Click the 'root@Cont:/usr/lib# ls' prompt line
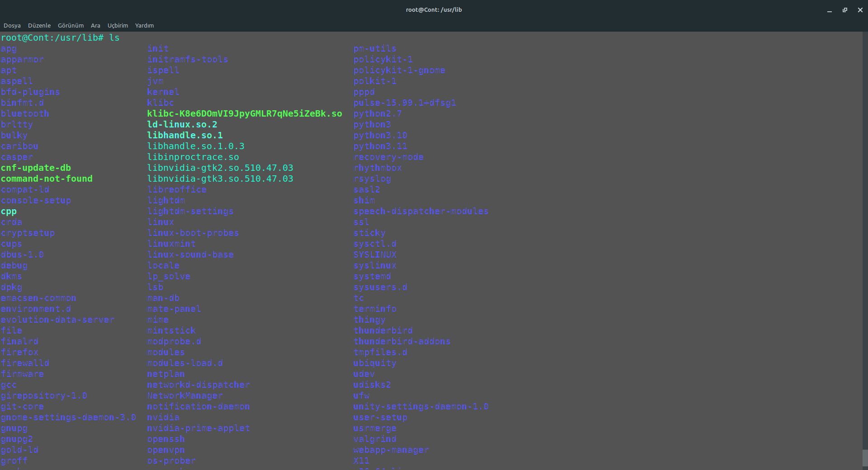Screen dimensions: 868x470 click(60, 38)
